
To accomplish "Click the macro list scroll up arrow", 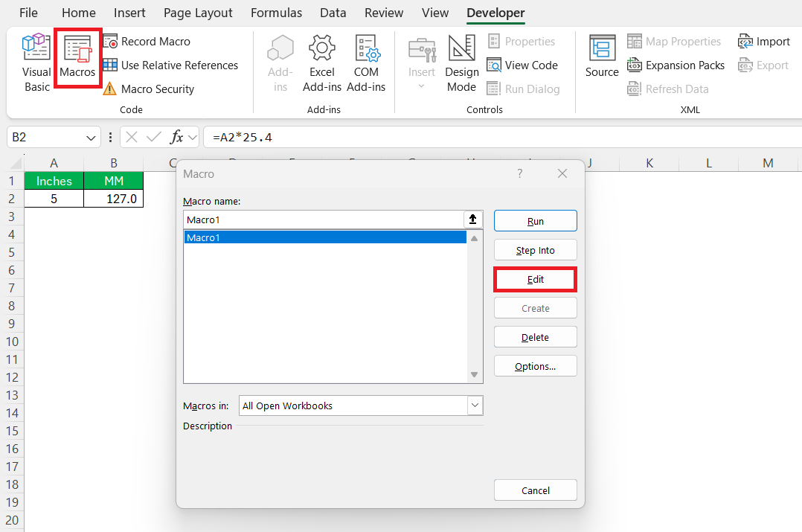I will click(474, 238).
